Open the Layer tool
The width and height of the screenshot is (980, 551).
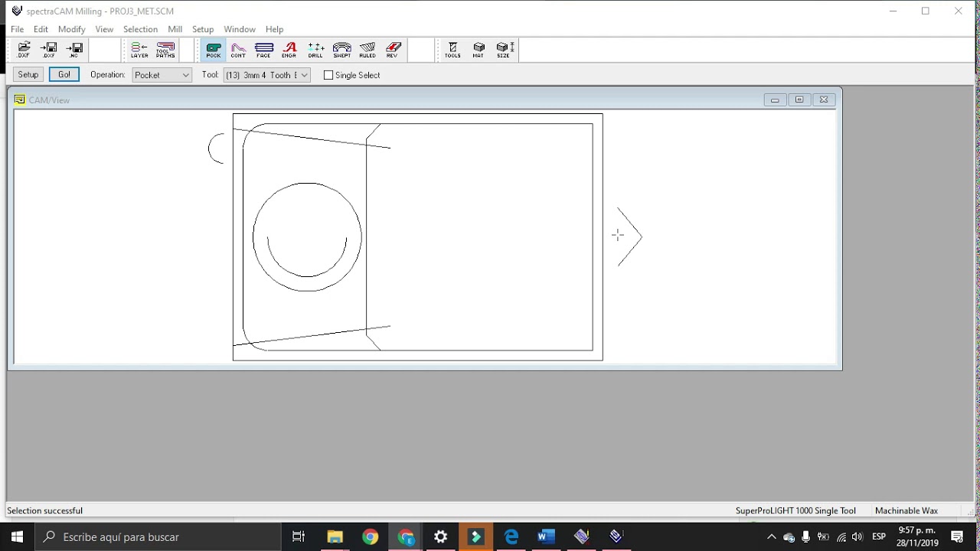pyautogui.click(x=139, y=51)
